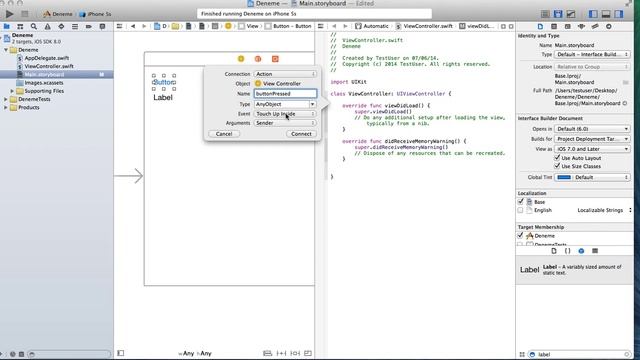Open the Opens in dropdown
Image resolution: width=640 pixels, height=360 pixels.
[592, 129]
